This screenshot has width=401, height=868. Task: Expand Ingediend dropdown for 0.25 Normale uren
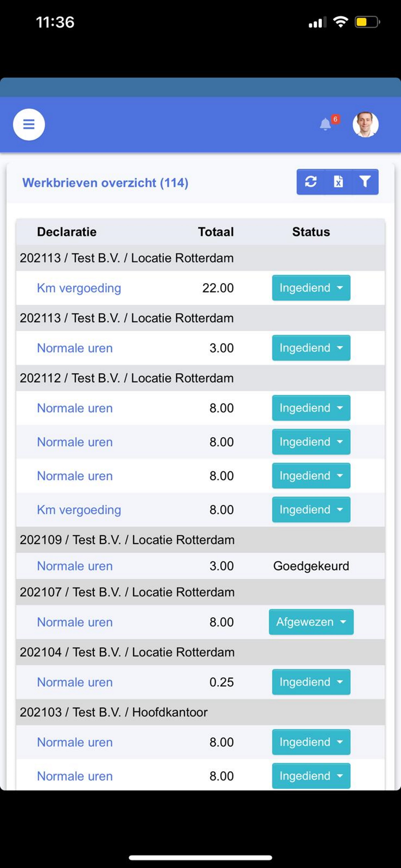pos(311,682)
